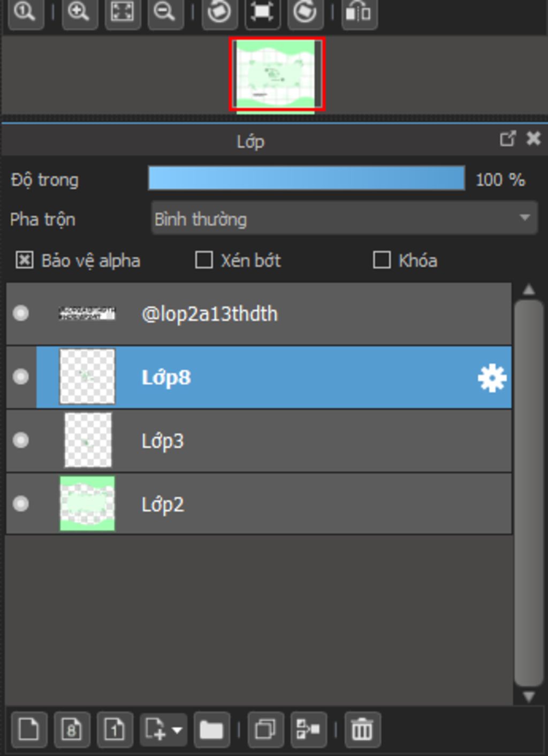Viewport: 548px width, 756px height.
Task: Open Lớp8 layer settings gear
Action: tap(492, 378)
